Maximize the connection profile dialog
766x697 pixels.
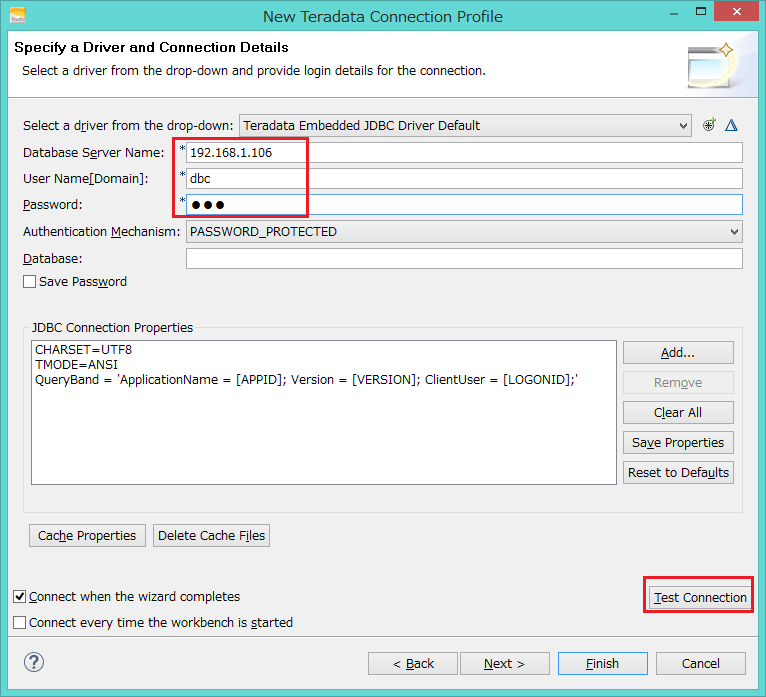[x=701, y=12]
